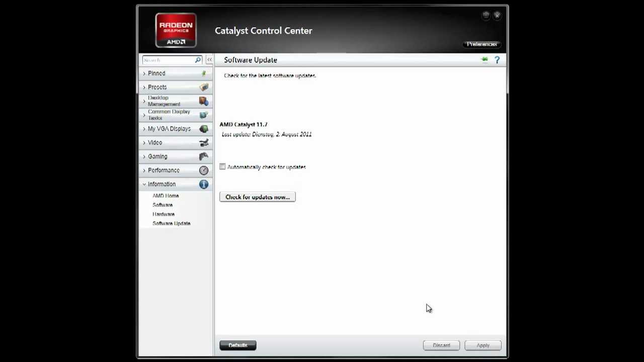Select Software Update in sidebar
This screenshot has width=644, height=362.
click(x=172, y=223)
